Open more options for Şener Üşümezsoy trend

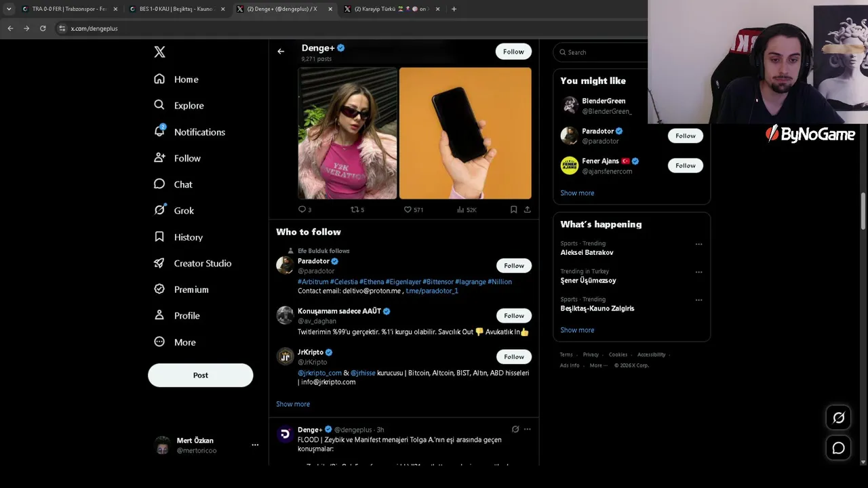(698, 272)
